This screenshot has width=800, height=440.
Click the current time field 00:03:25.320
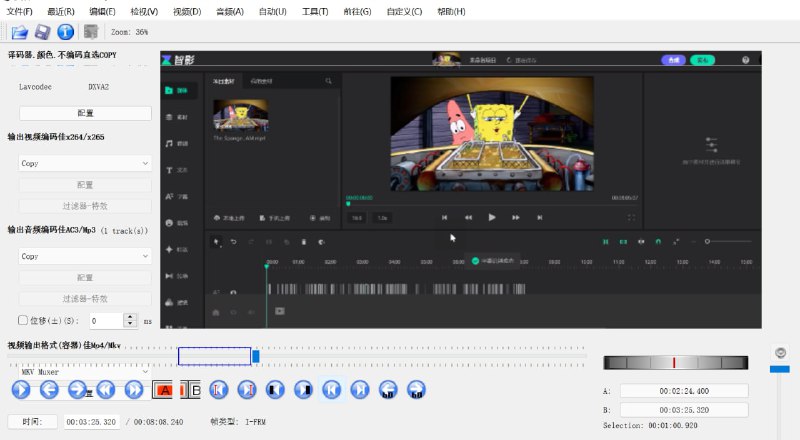pos(91,422)
